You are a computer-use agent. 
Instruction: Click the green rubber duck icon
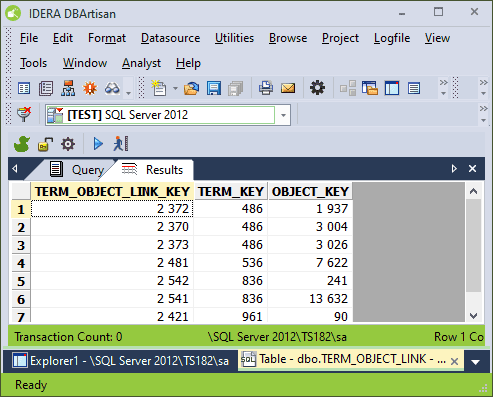(x=22, y=144)
